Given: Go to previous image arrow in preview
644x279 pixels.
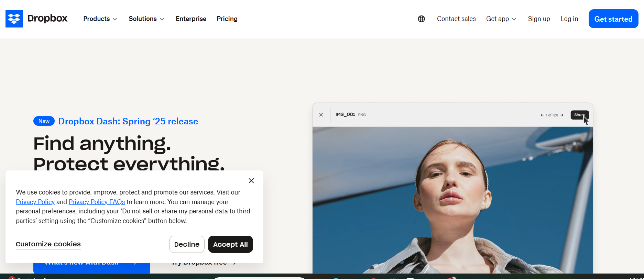Looking at the screenshot, I should click(x=542, y=115).
